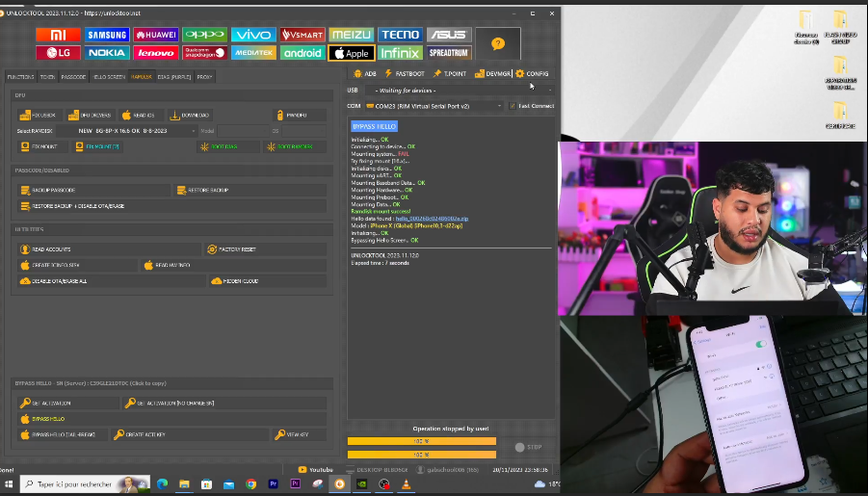Select the Spreadtrum brand logo
The height and width of the screenshot is (496, 868).
click(449, 53)
